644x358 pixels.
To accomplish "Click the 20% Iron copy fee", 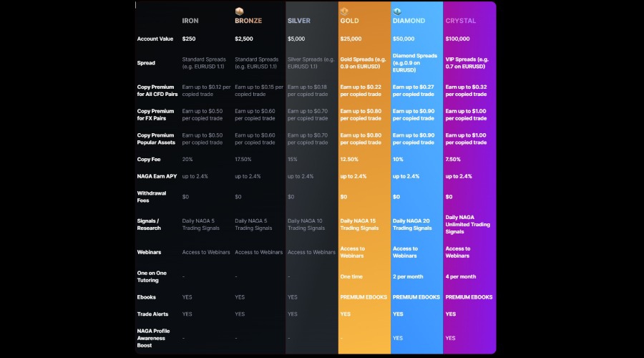I will pos(187,160).
